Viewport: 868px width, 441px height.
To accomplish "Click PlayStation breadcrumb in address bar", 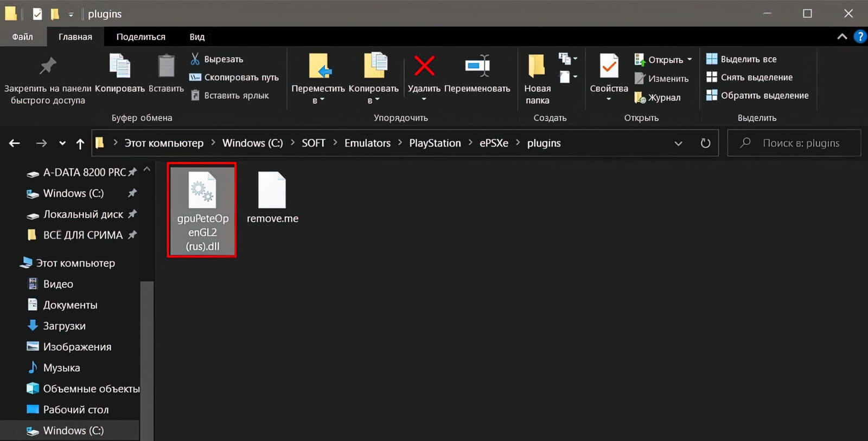I will click(435, 143).
